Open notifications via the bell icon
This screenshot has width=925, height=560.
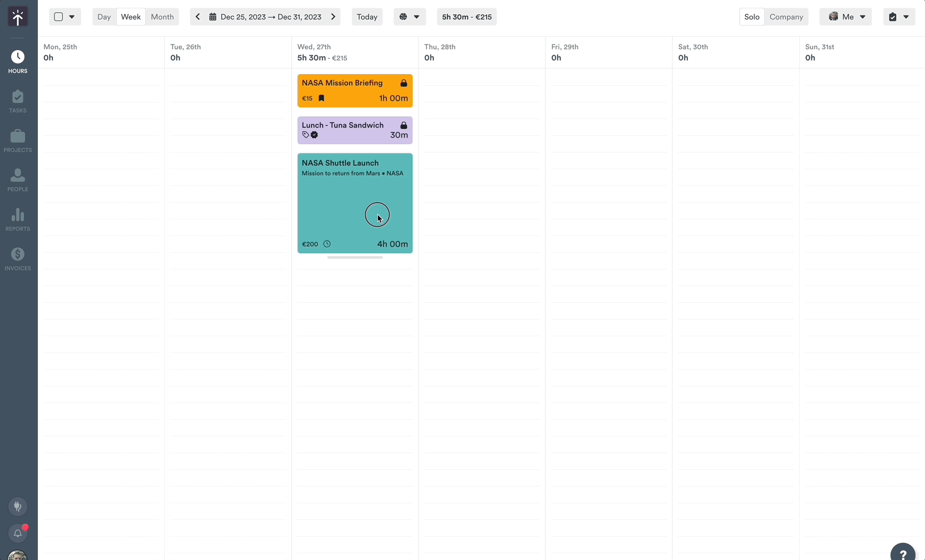pos(18,533)
